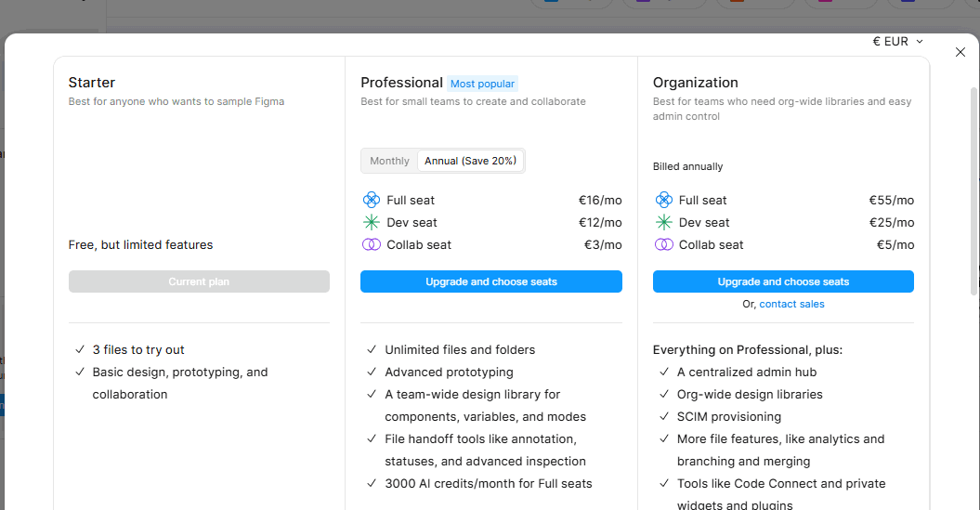Image resolution: width=980 pixels, height=510 pixels.
Task: Click the Organization plan heading
Action: 696,83
